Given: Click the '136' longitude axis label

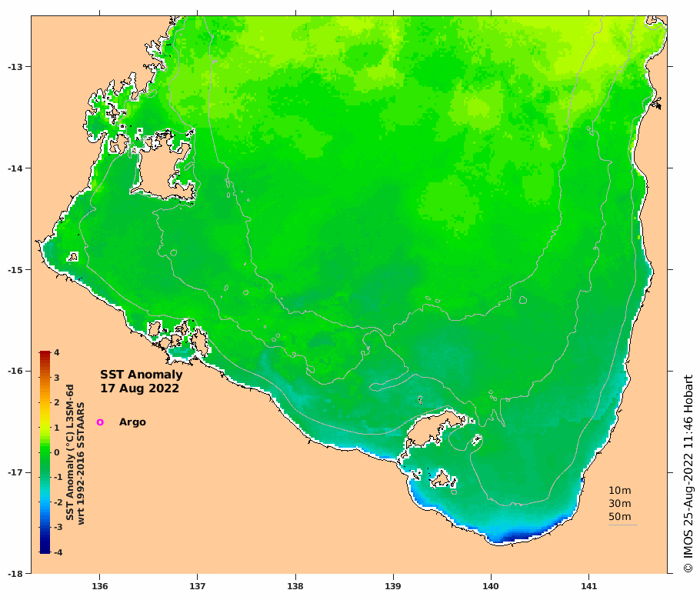Looking at the screenshot, I should [99, 586].
